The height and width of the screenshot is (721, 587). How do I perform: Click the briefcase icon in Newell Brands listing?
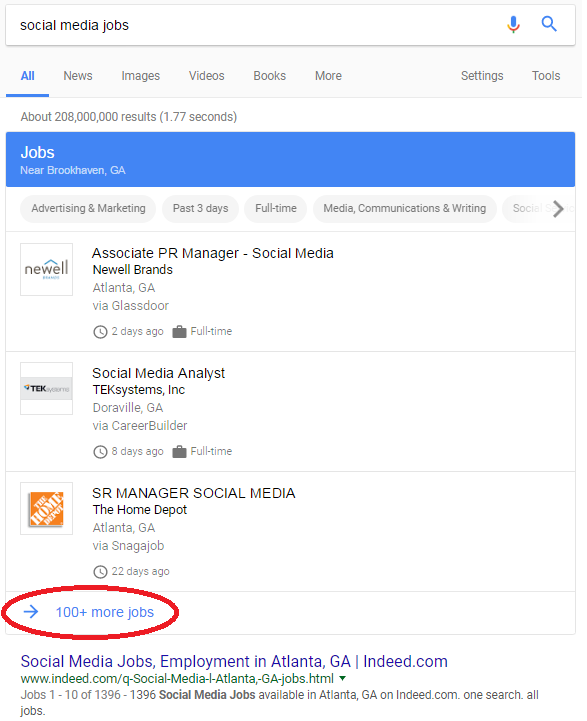click(179, 332)
